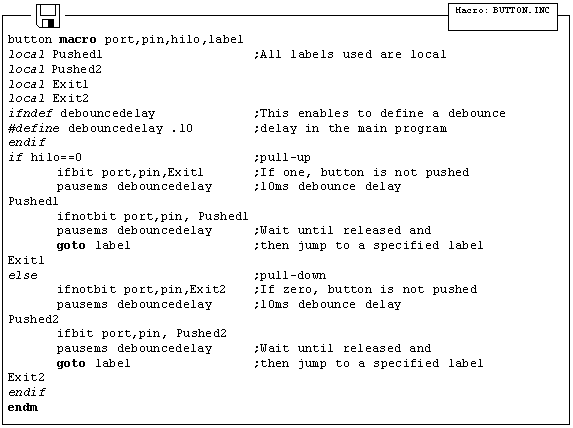Click the first goto label statement
Screen dimensions: 573x428
click(x=93, y=246)
